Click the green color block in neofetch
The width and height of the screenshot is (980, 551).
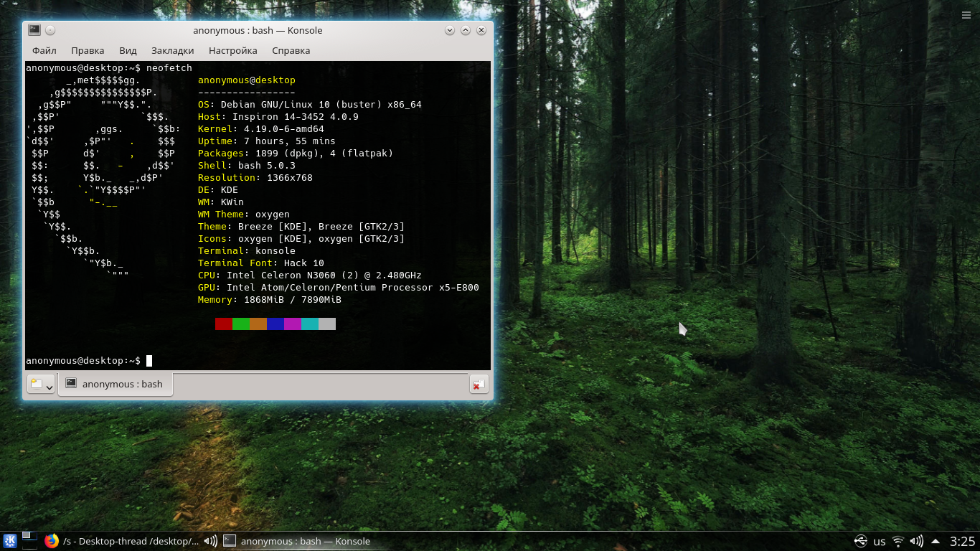coord(241,324)
